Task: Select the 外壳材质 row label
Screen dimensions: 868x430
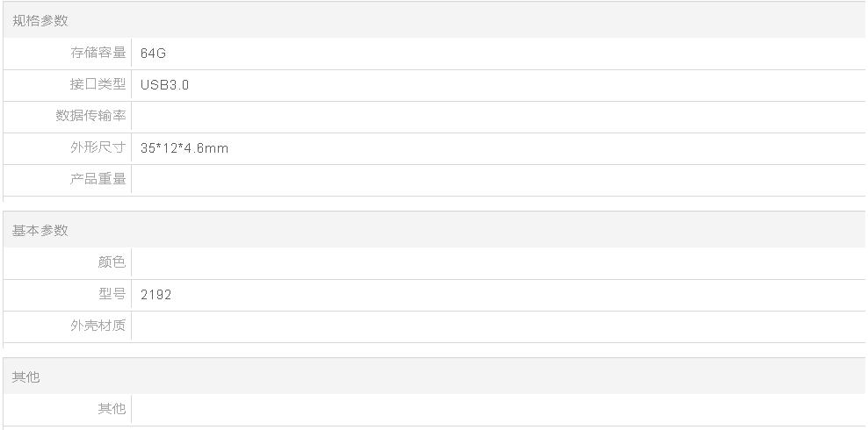Action: point(98,326)
